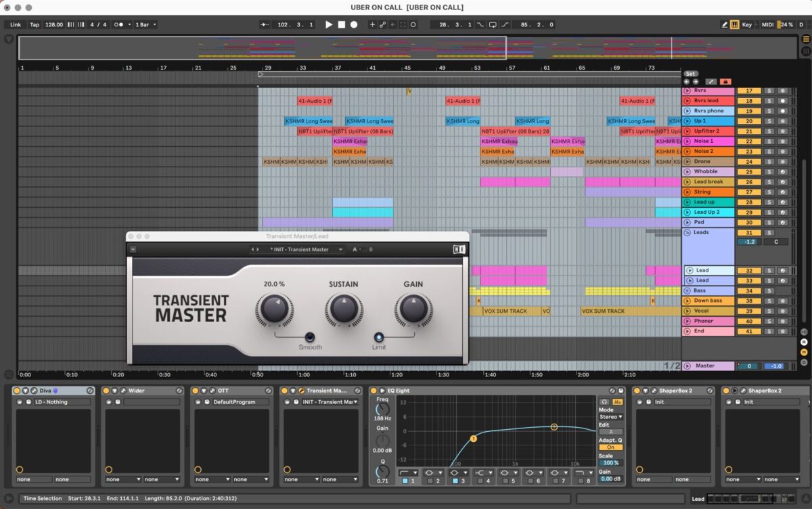812x509 pixels.
Task: Open the 1 Bar quantization menu
Action: [x=145, y=24]
